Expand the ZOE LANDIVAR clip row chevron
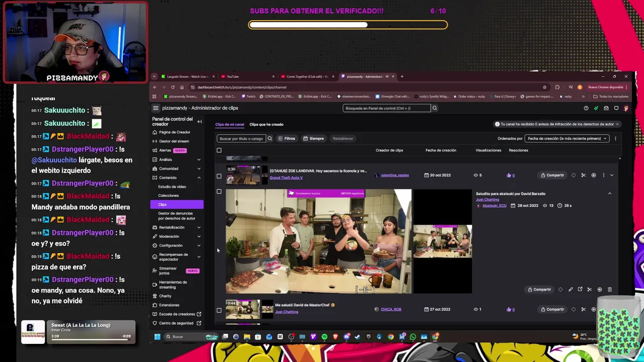Viewport: 644px width, 362px height. [x=612, y=175]
